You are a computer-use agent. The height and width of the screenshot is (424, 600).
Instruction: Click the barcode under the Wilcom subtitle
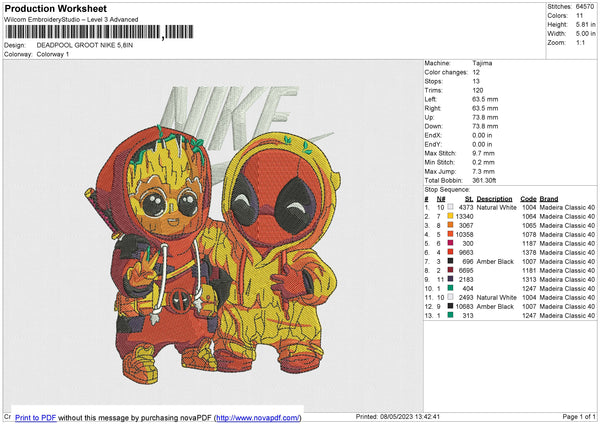99,32
